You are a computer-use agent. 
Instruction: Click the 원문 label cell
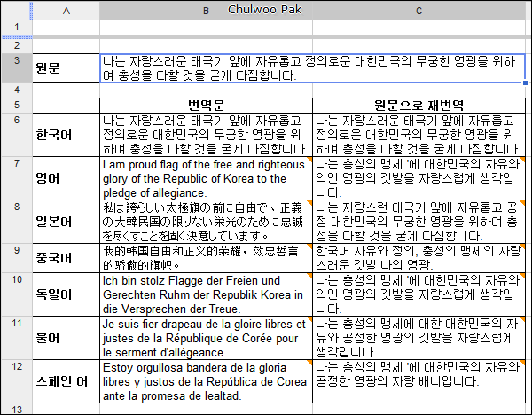pyautogui.click(x=66, y=68)
